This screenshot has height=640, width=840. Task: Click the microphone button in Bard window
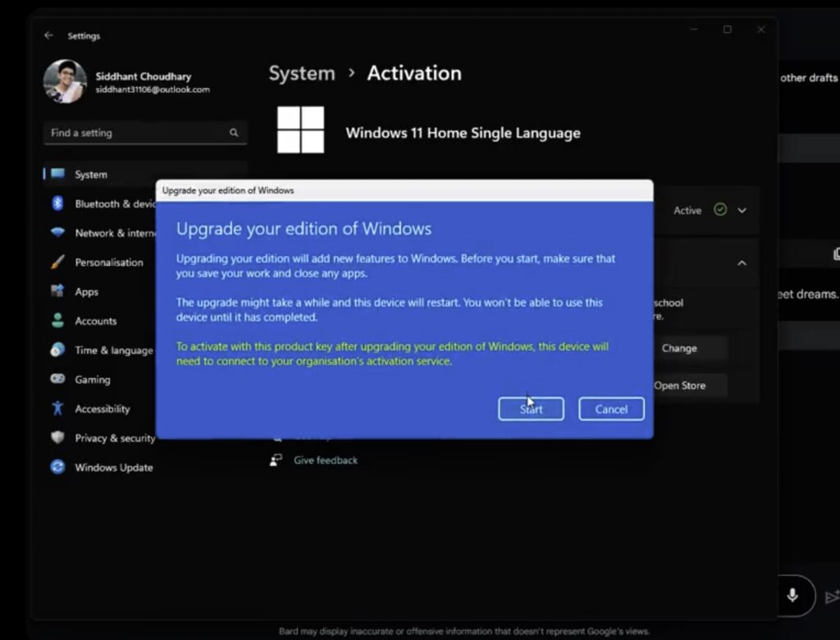point(792,596)
